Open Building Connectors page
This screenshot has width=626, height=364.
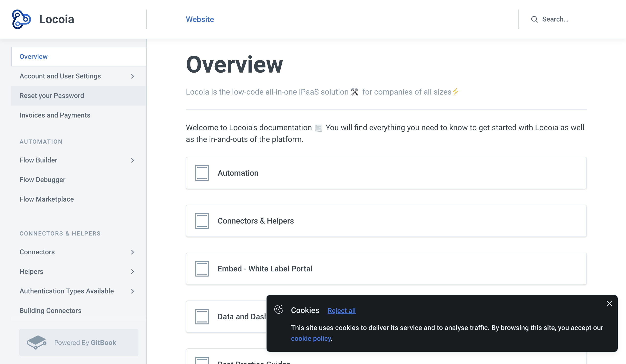tap(79, 311)
